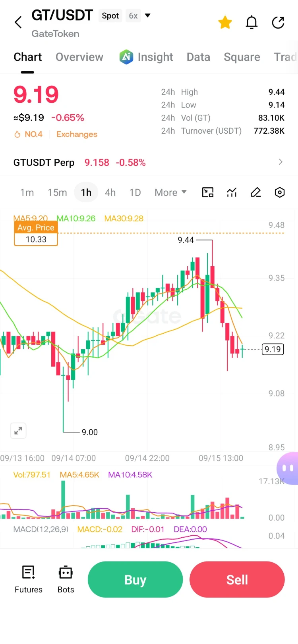Open chart indicators icon
The image size is (298, 644).
coord(232,192)
